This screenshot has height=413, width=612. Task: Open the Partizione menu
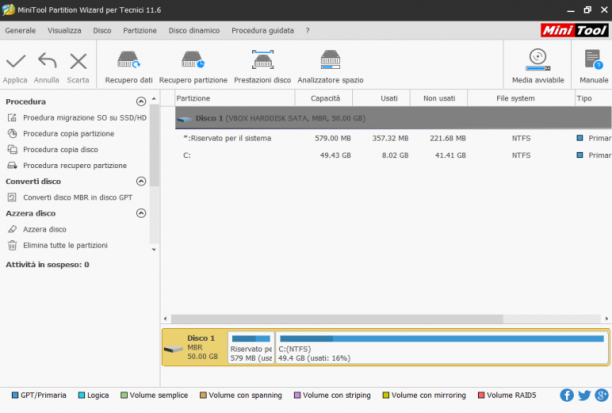[x=140, y=30]
